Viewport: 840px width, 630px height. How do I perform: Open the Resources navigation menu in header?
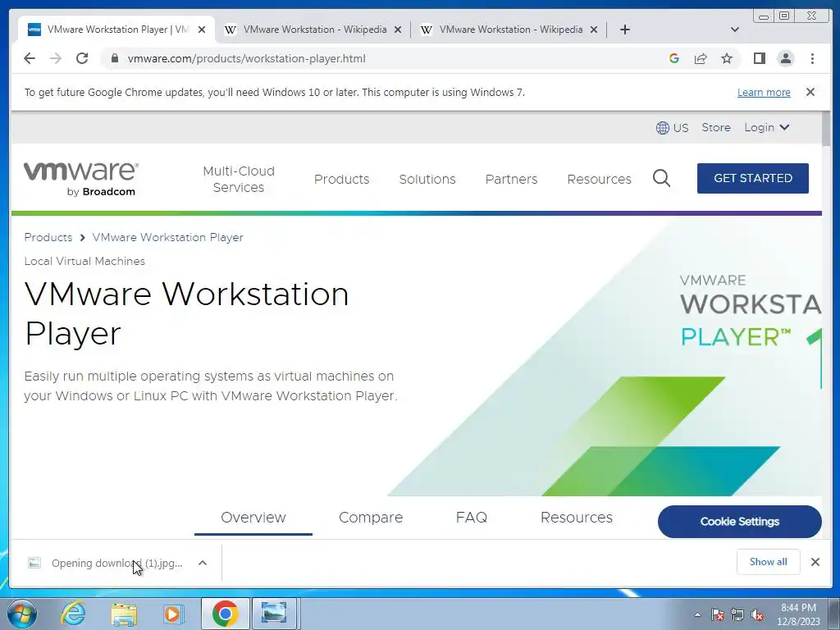click(x=599, y=179)
